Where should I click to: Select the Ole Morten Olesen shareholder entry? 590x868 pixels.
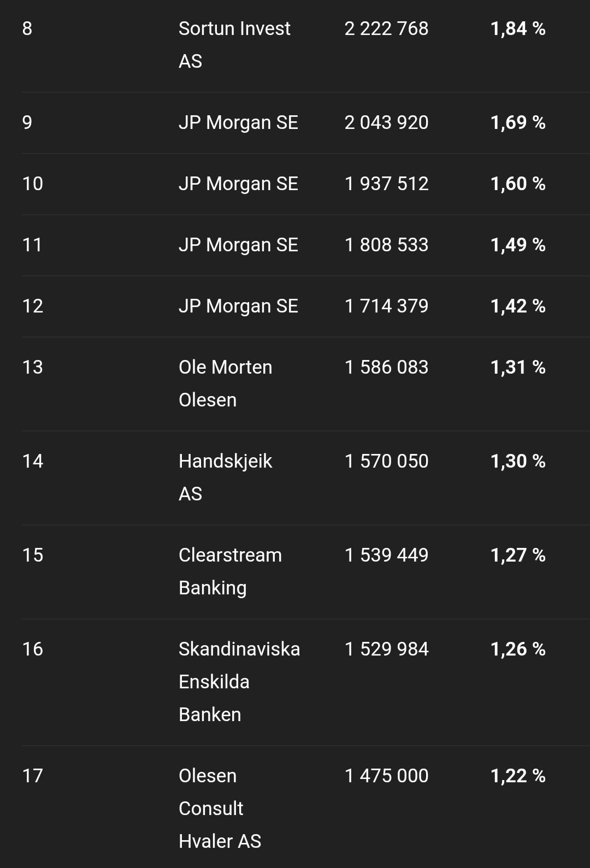point(225,383)
